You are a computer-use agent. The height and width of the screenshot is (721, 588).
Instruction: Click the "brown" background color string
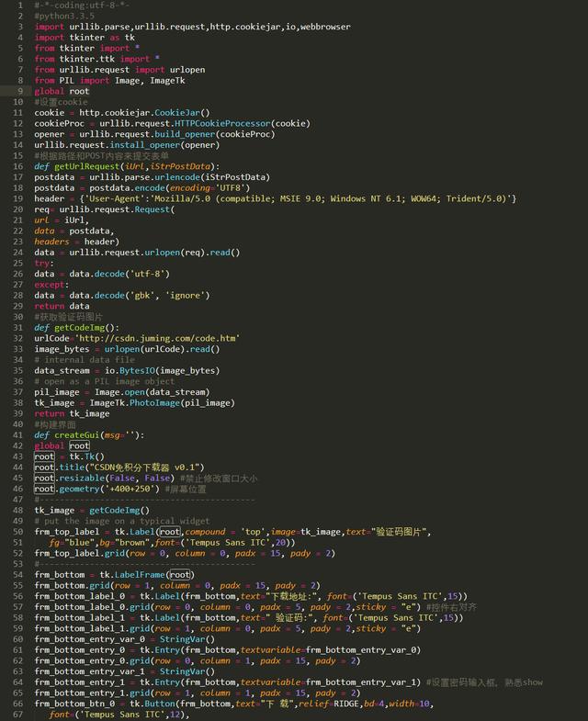(x=132, y=543)
